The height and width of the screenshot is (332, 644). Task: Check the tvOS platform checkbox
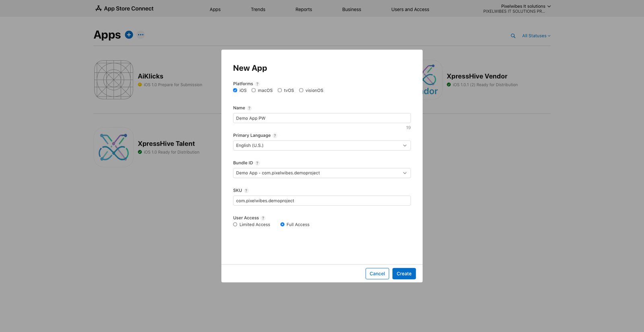click(280, 91)
